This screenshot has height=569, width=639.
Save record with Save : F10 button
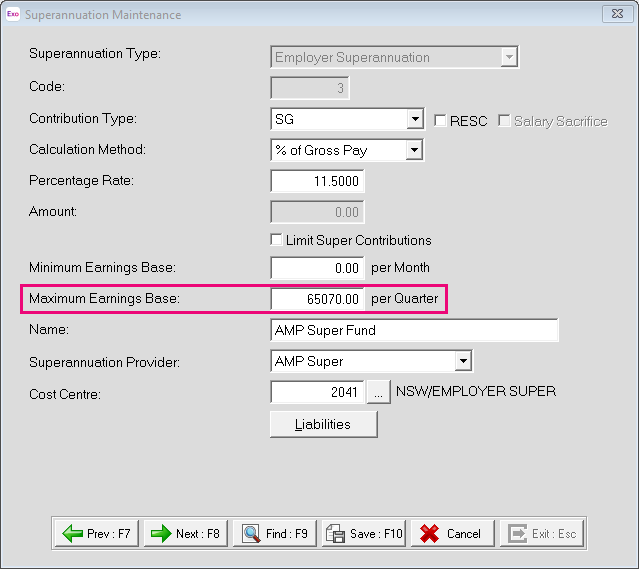(363, 534)
